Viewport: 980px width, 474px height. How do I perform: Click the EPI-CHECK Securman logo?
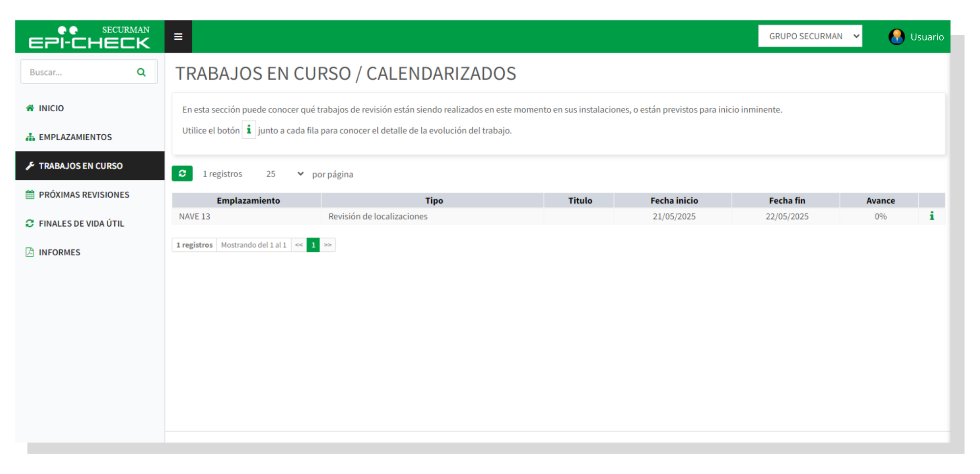point(89,37)
